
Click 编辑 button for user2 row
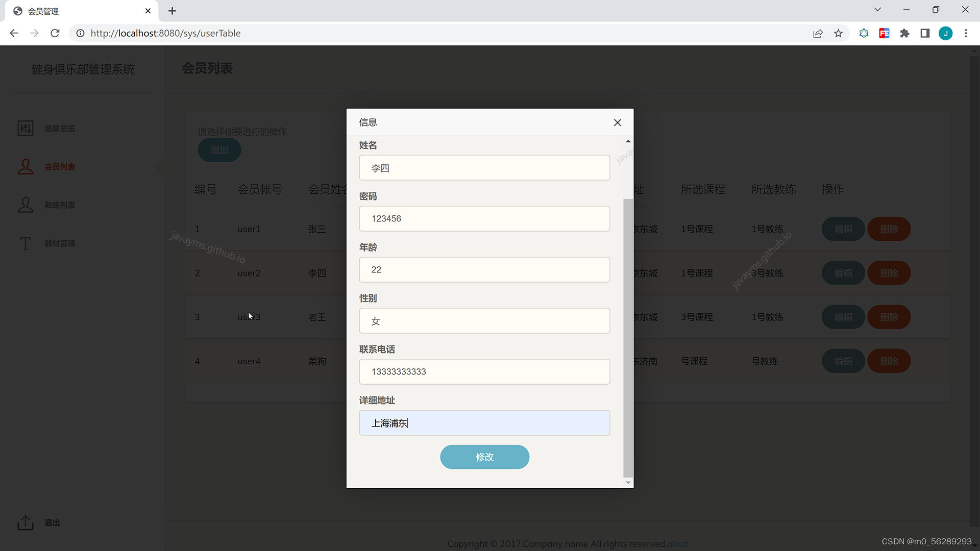point(843,273)
